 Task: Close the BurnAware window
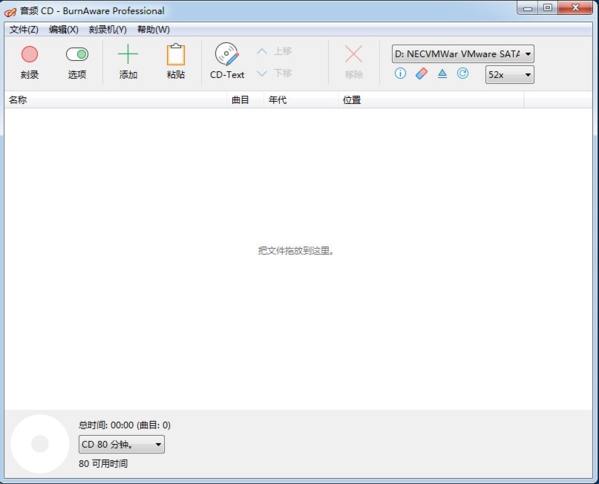click(x=575, y=8)
